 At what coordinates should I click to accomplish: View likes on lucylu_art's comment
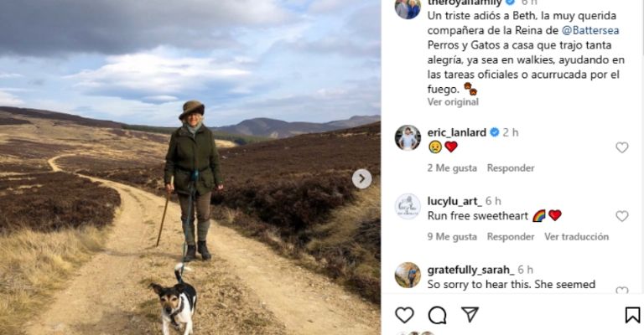(x=452, y=236)
